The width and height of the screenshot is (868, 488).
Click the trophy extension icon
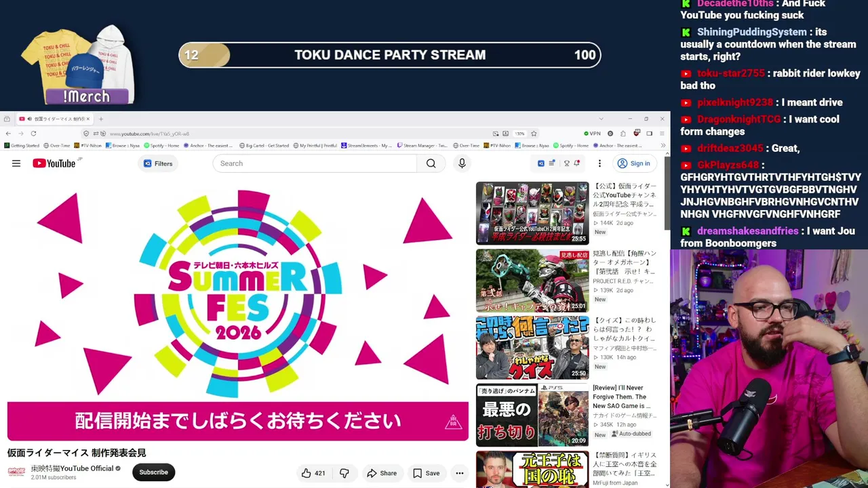click(566, 163)
